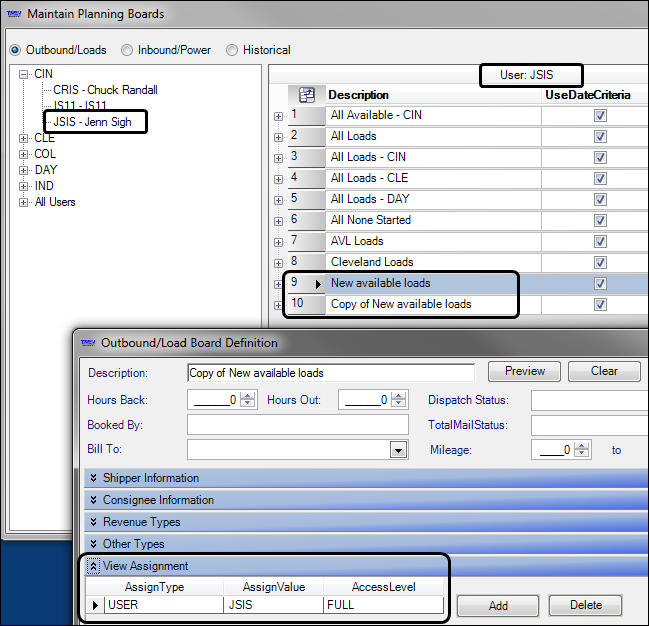The height and width of the screenshot is (626, 649).
Task: Expand the CLE tree node
Action: 24,138
